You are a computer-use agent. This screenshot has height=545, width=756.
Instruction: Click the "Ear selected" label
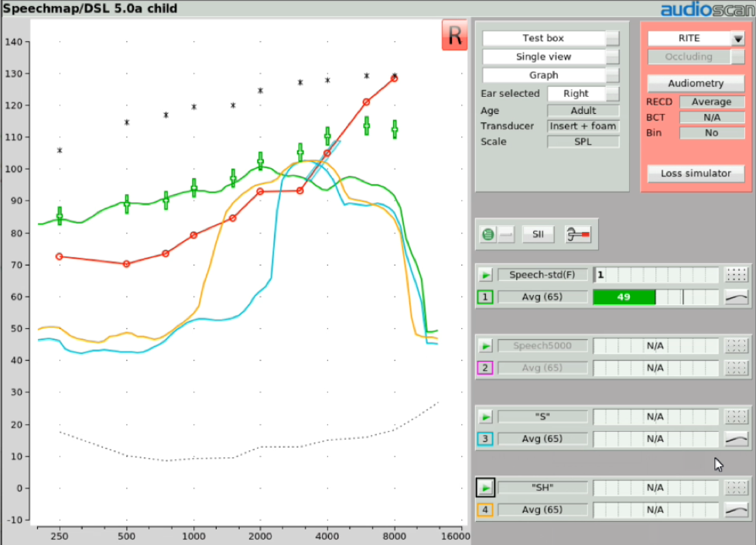point(510,94)
